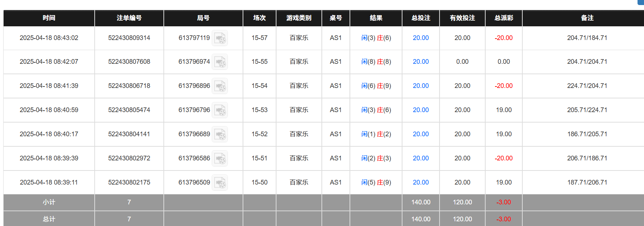Click video icon next to round 613796796
This screenshot has height=226, width=644.
point(220,110)
